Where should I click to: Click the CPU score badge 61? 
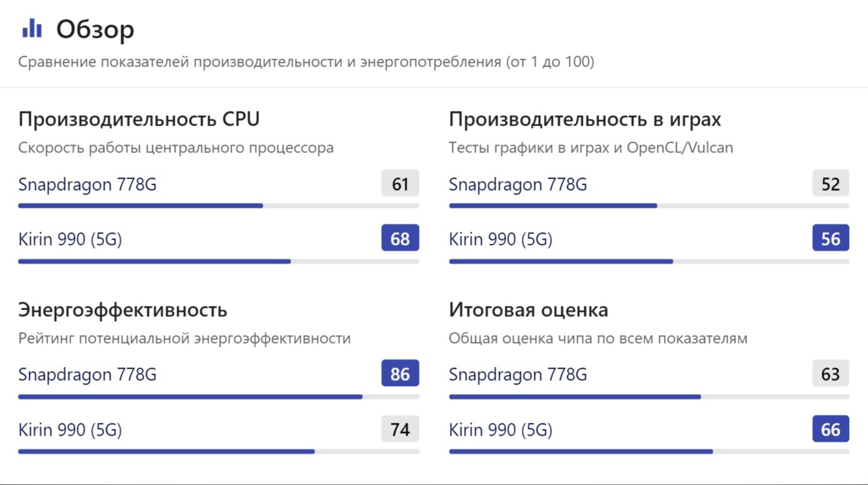(x=400, y=183)
